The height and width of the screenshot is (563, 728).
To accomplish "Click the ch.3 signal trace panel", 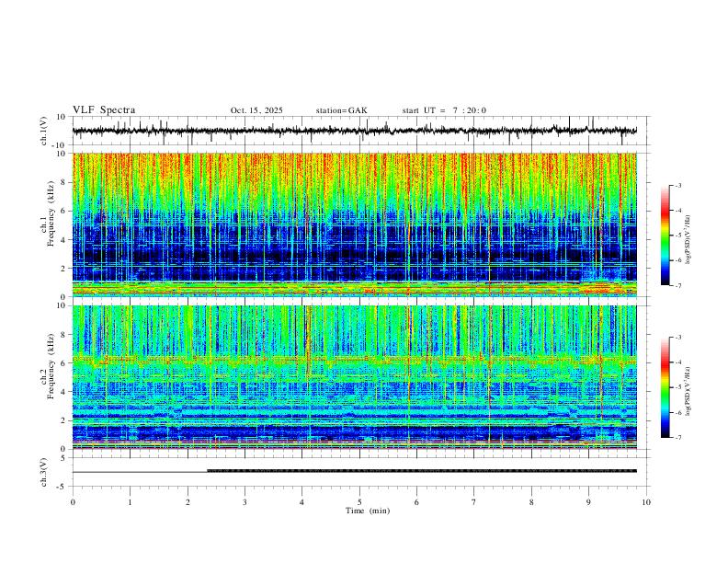I will [x=360, y=472].
